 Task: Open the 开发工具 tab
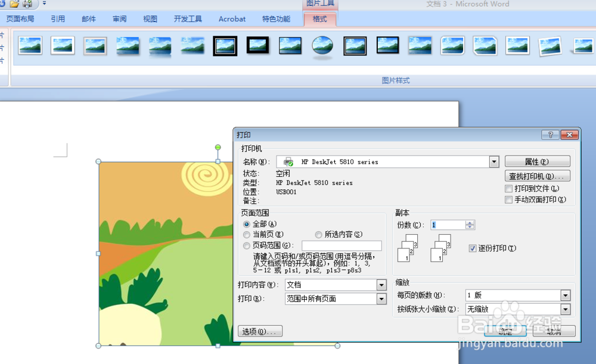point(188,19)
